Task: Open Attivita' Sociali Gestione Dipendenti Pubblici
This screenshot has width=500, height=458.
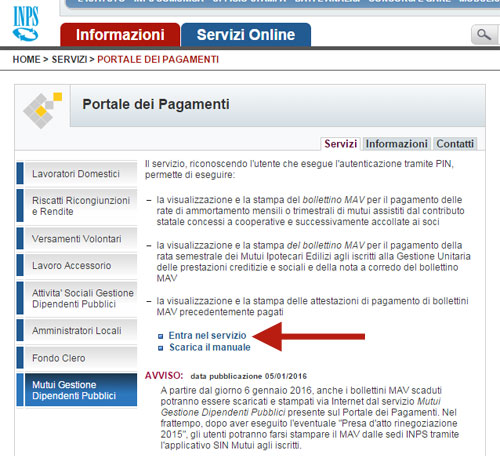Action: (77, 298)
